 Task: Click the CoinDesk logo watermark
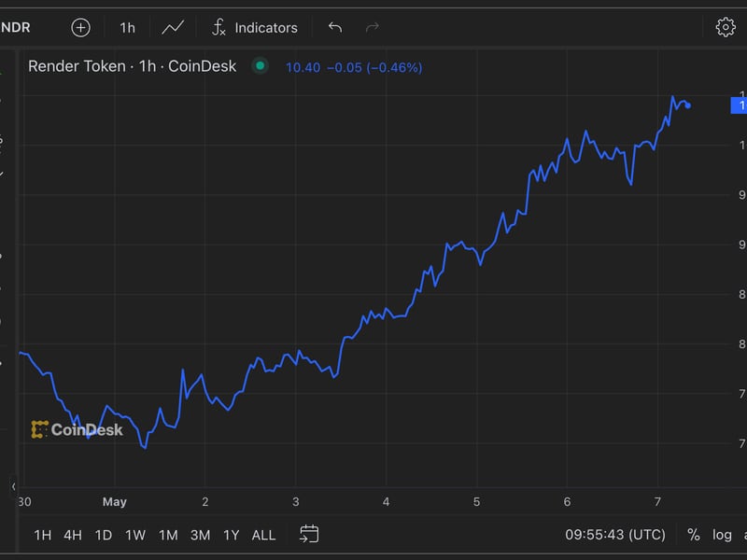tap(78, 429)
